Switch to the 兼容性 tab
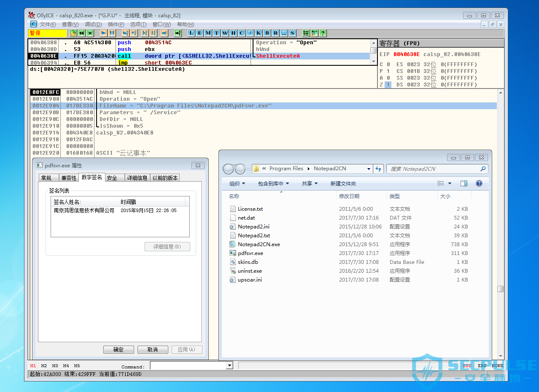 (69, 178)
